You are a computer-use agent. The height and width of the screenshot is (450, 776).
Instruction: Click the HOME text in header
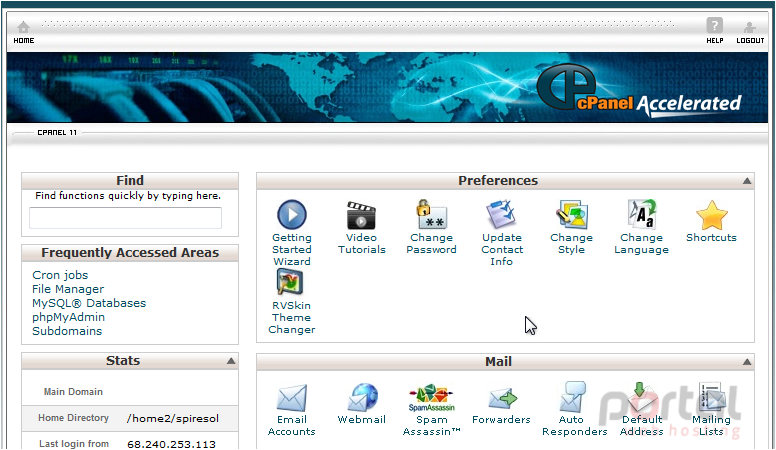pos(24,41)
